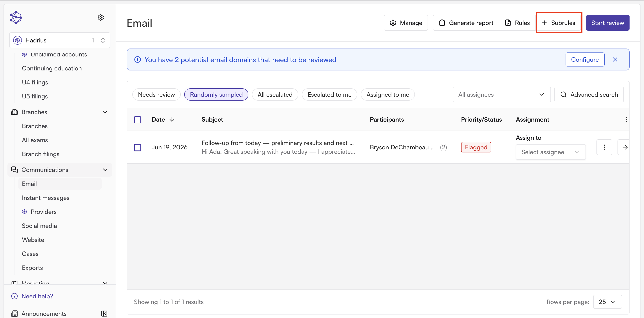Collapse sidebar with panel icon
The image size is (644, 318).
(x=104, y=313)
